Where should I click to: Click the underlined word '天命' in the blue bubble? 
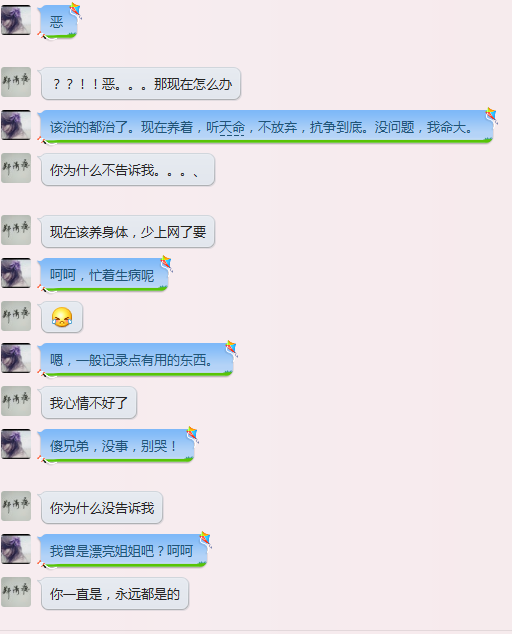pos(232,128)
